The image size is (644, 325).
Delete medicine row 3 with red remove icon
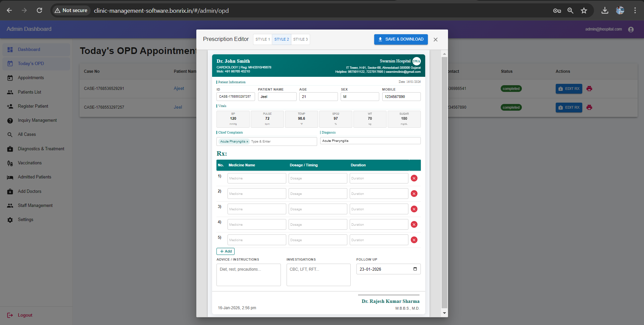tap(414, 209)
